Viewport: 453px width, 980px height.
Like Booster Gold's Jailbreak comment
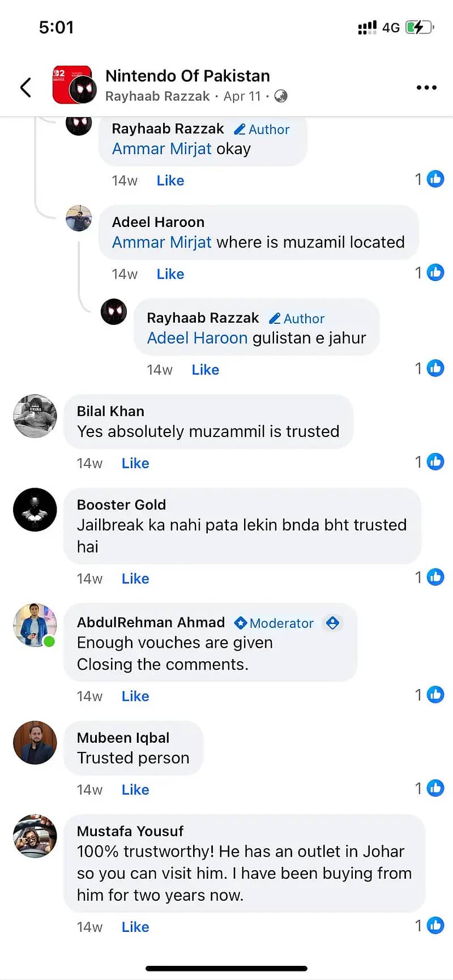tap(135, 579)
